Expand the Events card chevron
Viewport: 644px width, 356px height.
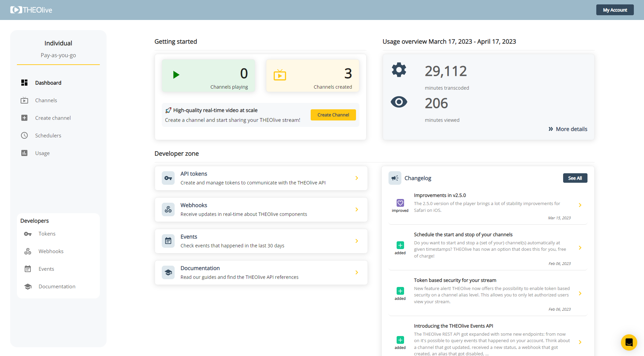tap(356, 241)
